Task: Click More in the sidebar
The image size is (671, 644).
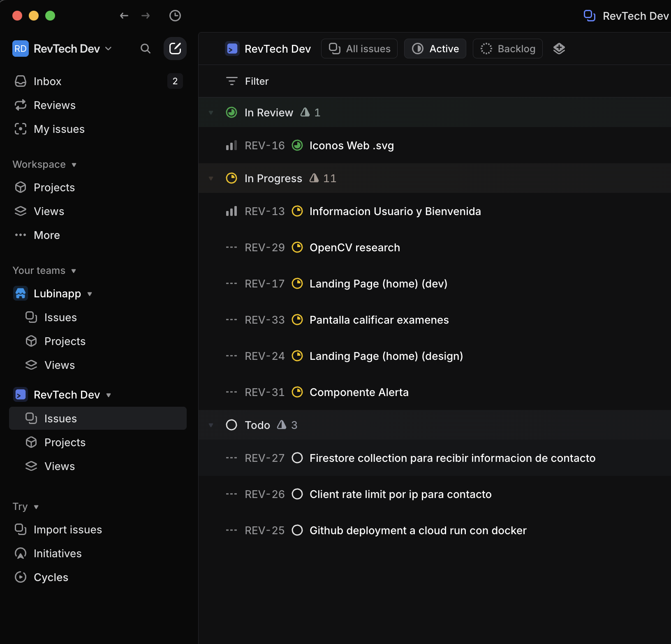Action: pos(98,235)
